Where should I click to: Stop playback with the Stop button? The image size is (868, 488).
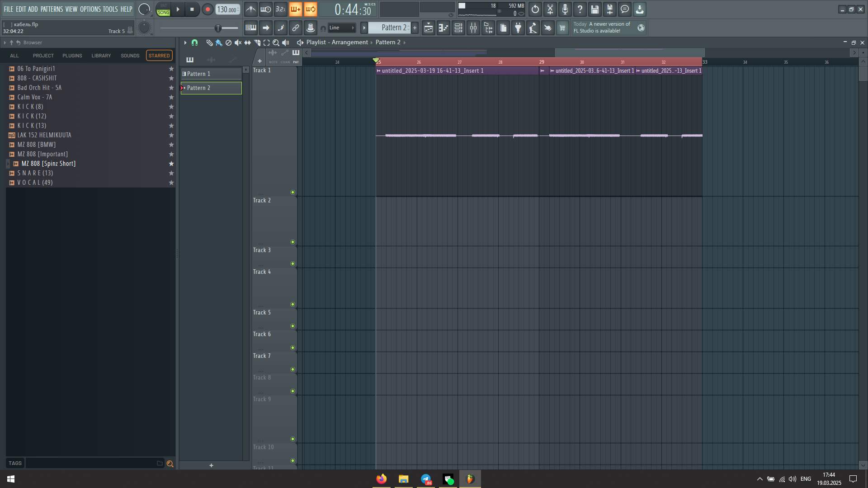(x=192, y=9)
